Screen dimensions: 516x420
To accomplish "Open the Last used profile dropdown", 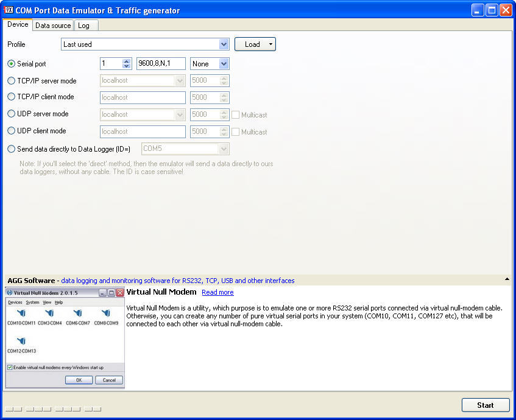I will coord(223,44).
